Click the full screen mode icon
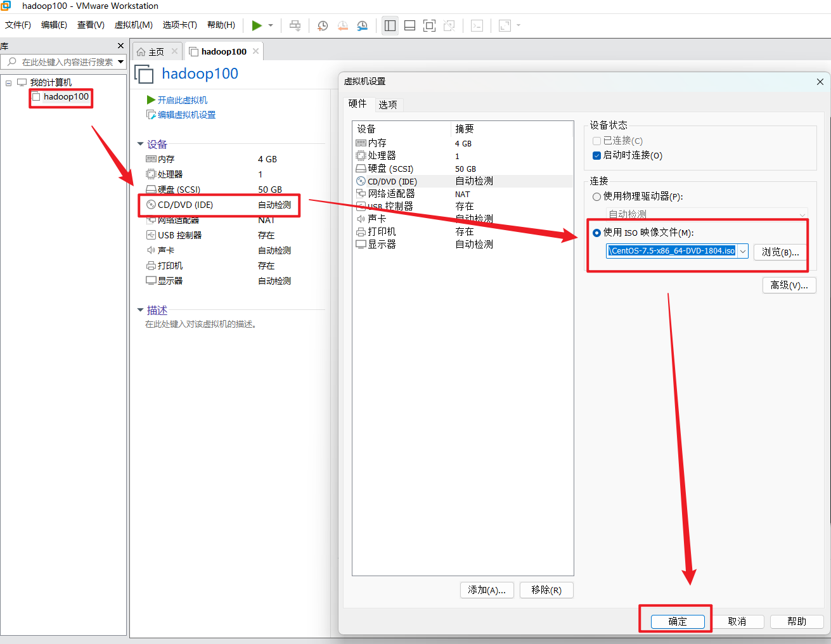This screenshot has height=644, width=831. click(x=429, y=25)
